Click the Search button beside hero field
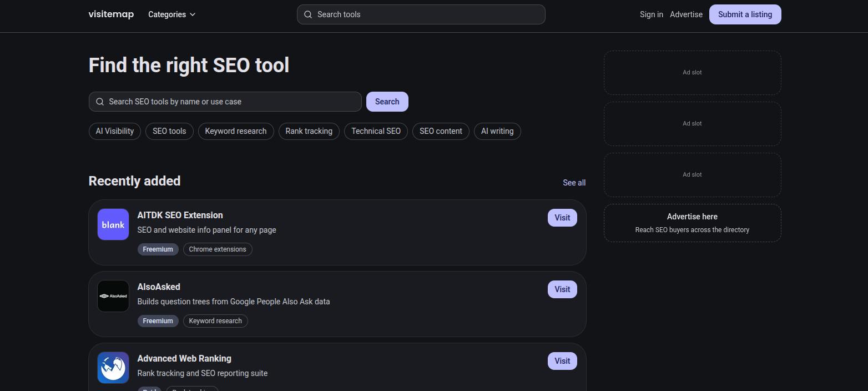Screen dimensions: 868x391 (x=387, y=102)
